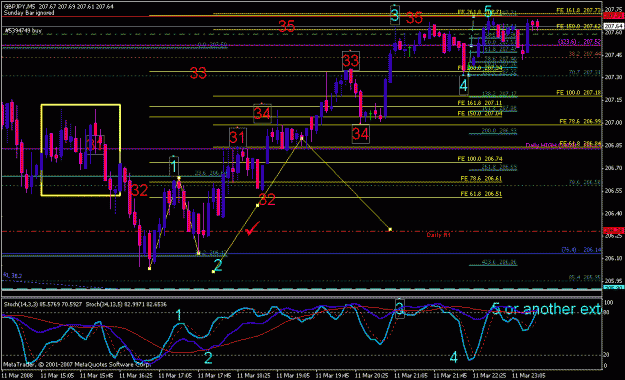Click the "11 Mar 17:05" time axis label

click(x=175, y=376)
